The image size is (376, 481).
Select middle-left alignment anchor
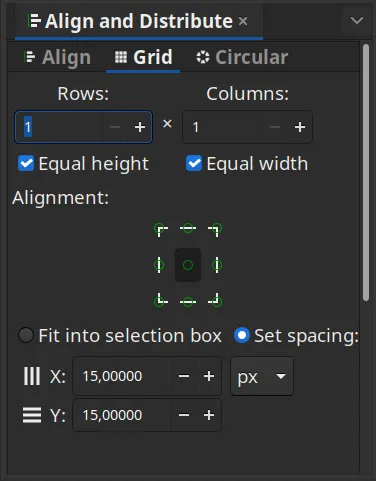159,265
